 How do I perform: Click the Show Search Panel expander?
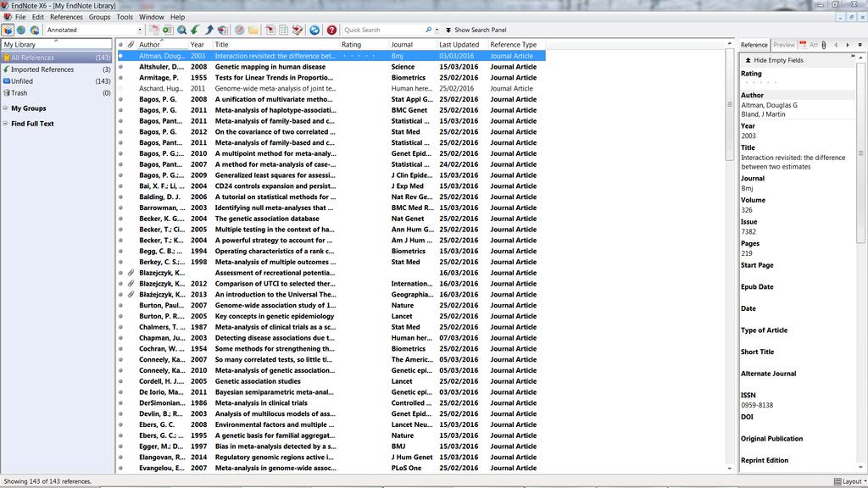click(x=476, y=30)
